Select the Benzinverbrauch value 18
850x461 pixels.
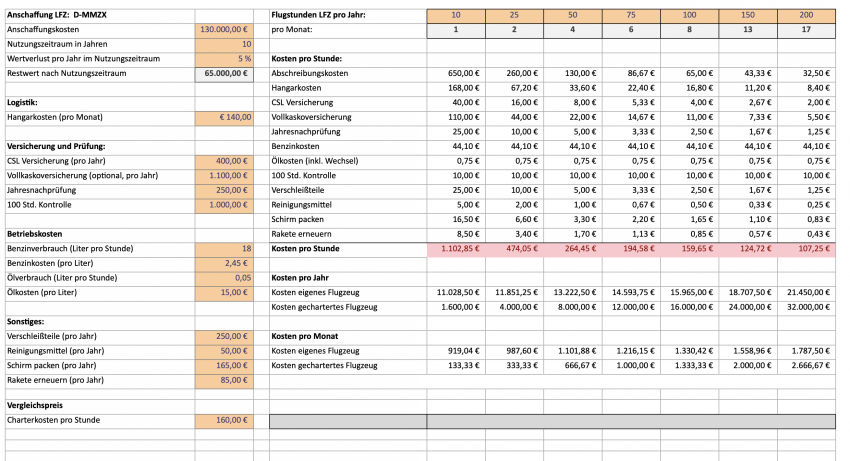[x=224, y=248]
